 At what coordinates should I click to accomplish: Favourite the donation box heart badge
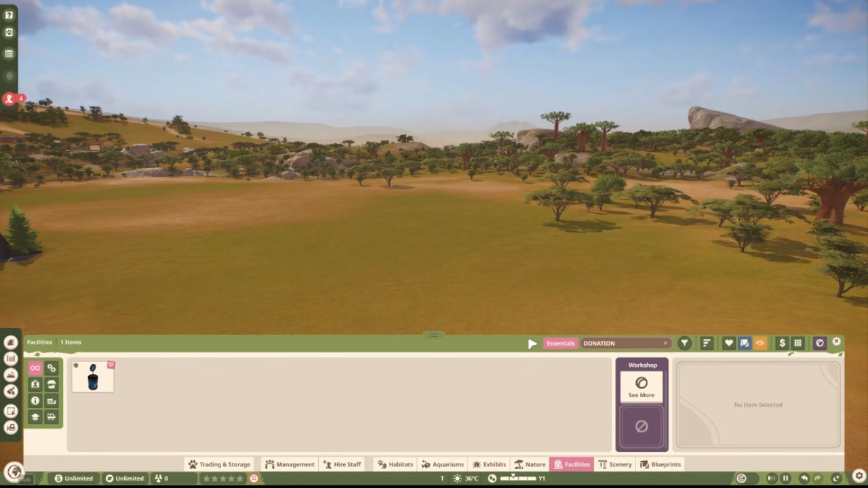111,365
